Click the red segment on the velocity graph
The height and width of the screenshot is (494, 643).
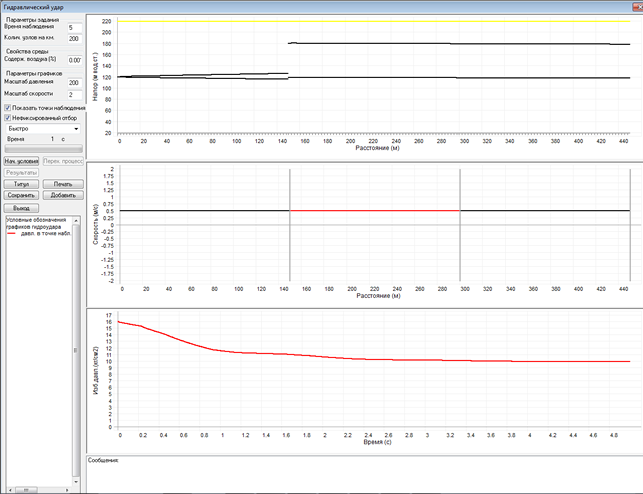pyautogui.click(x=375, y=211)
